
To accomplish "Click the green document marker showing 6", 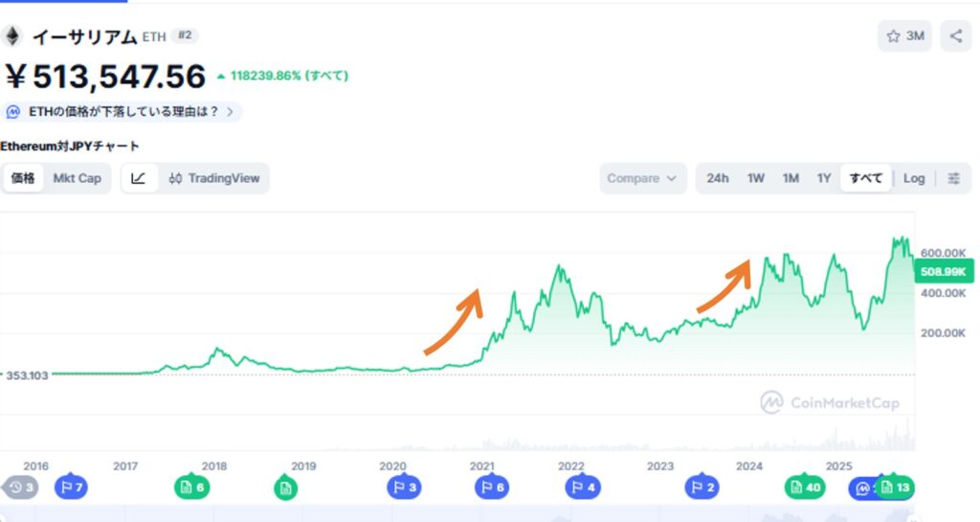I will pos(189,488).
